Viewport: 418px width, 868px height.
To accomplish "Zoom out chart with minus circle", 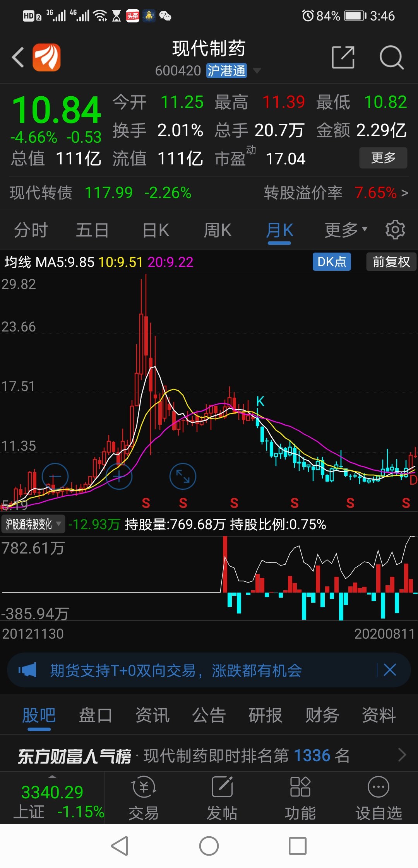I will (x=55, y=476).
